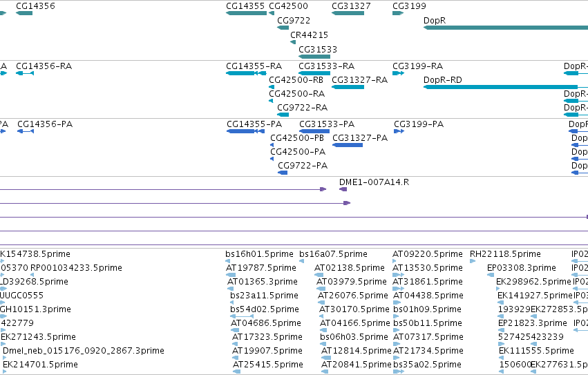Select the bs16a07.5prime label

(x=333, y=254)
